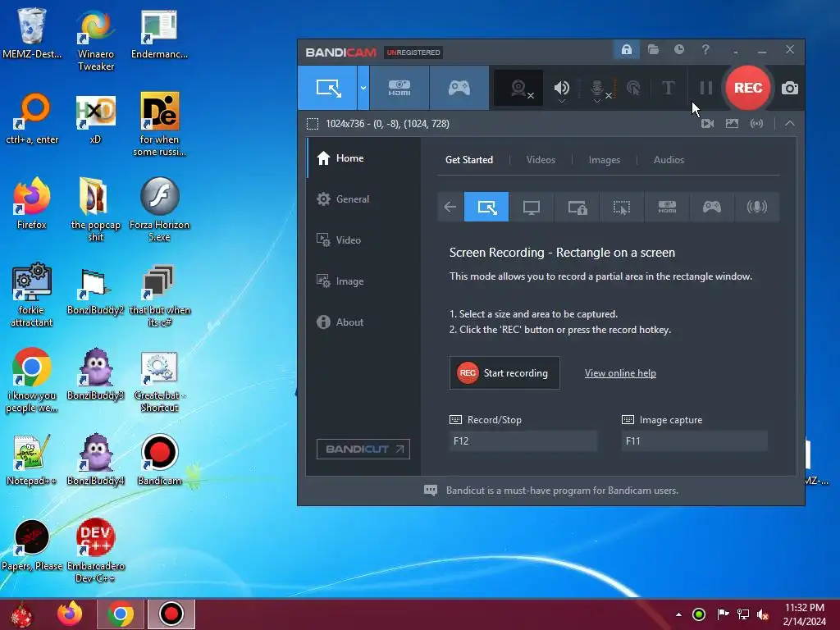Switch to the Audios tab

[x=669, y=160]
